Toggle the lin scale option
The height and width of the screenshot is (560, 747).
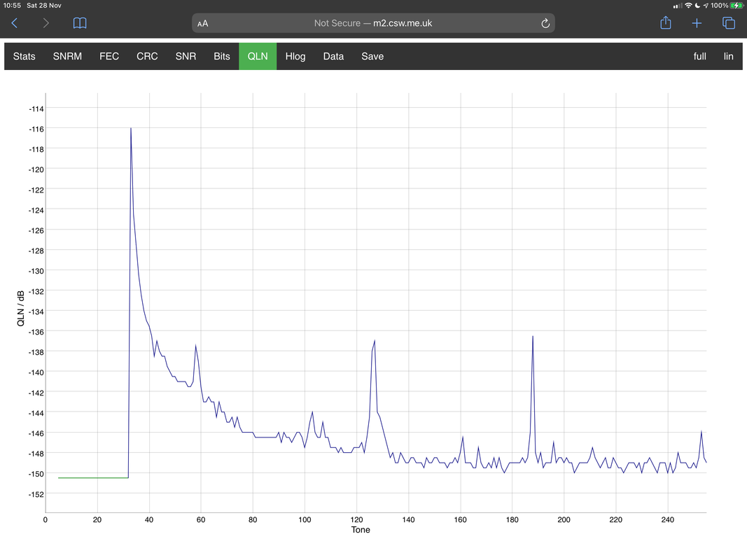click(x=728, y=56)
